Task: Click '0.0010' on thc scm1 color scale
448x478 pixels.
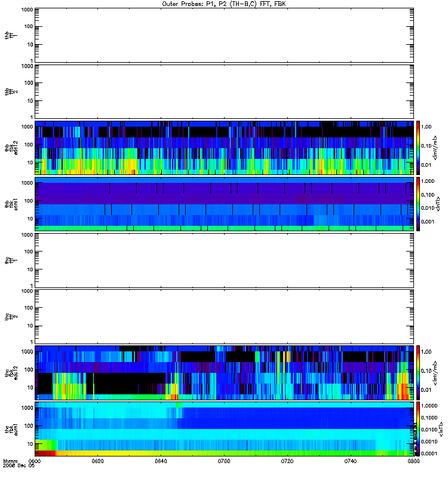Action: click(429, 442)
